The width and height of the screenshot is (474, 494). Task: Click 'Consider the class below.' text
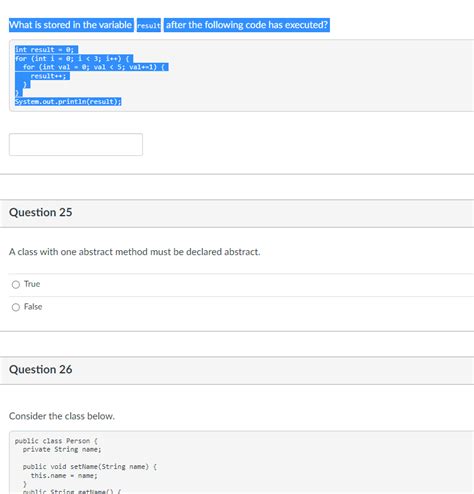[62, 416]
